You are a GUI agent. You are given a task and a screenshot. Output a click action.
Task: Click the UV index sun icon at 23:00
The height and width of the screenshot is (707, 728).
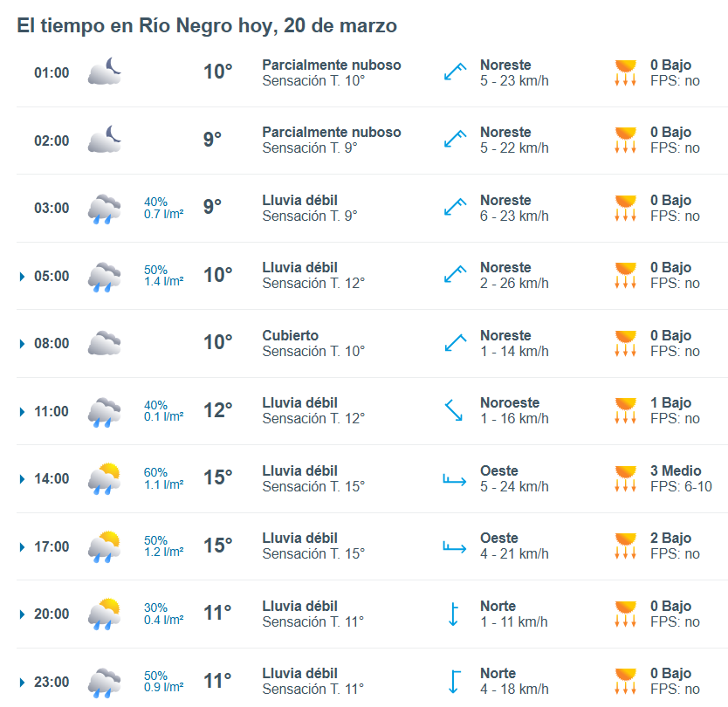[x=625, y=681]
